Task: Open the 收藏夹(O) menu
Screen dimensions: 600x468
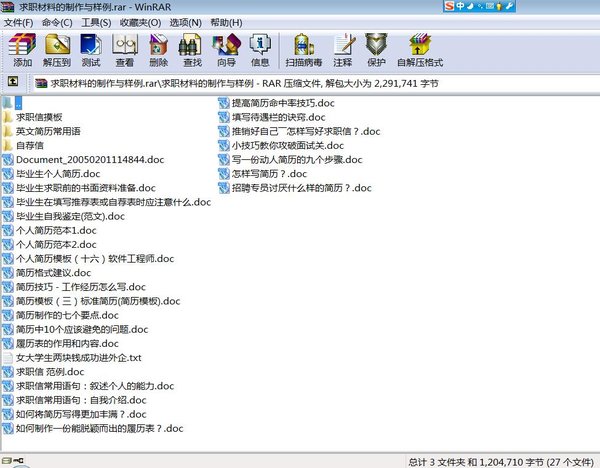Action: coord(140,23)
